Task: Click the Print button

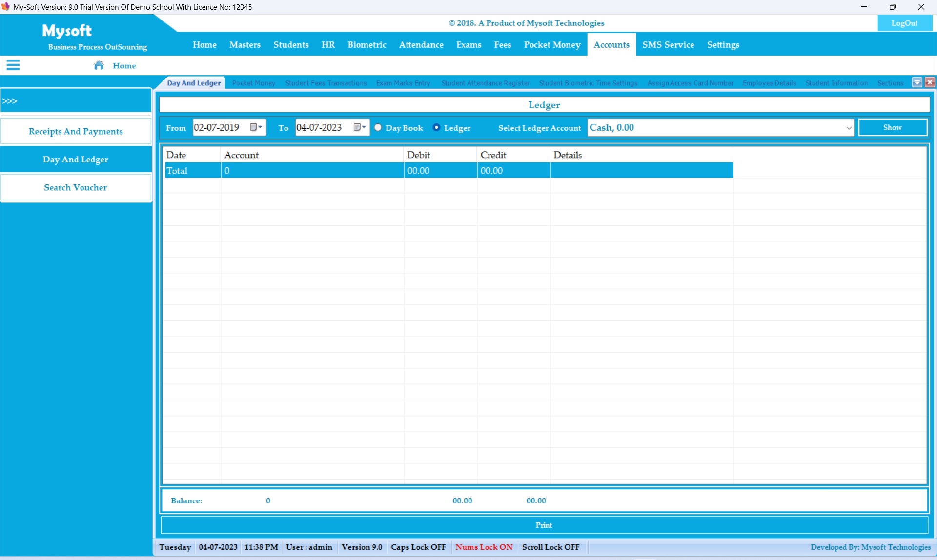Action: pyautogui.click(x=544, y=525)
